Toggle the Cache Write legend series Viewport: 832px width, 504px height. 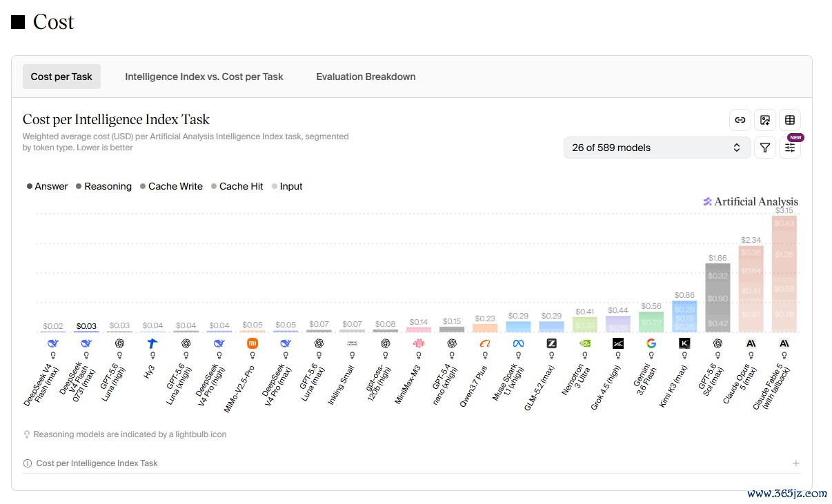point(171,186)
